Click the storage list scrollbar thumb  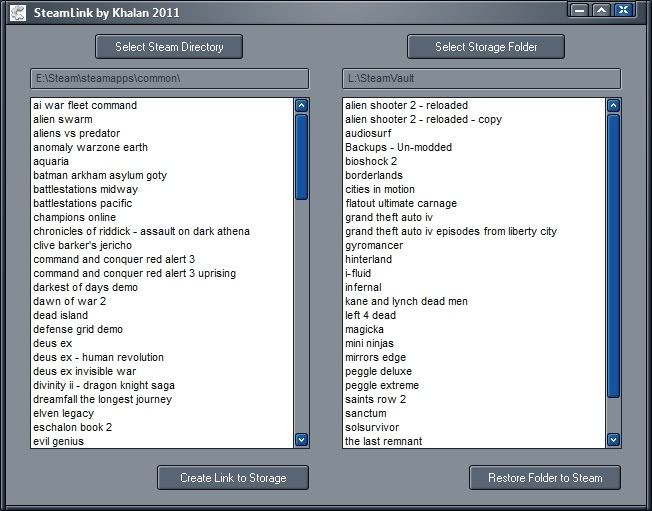click(x=613, y=256)
